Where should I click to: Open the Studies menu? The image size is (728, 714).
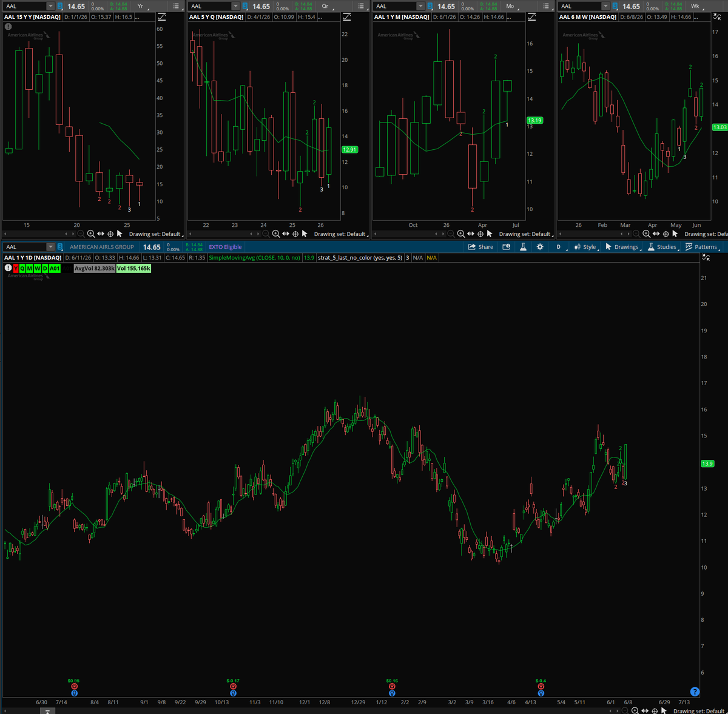pos(662,247)
